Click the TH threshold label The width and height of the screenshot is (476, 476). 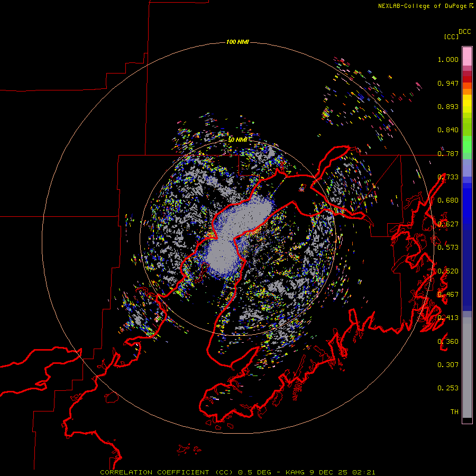pos(454,412)
